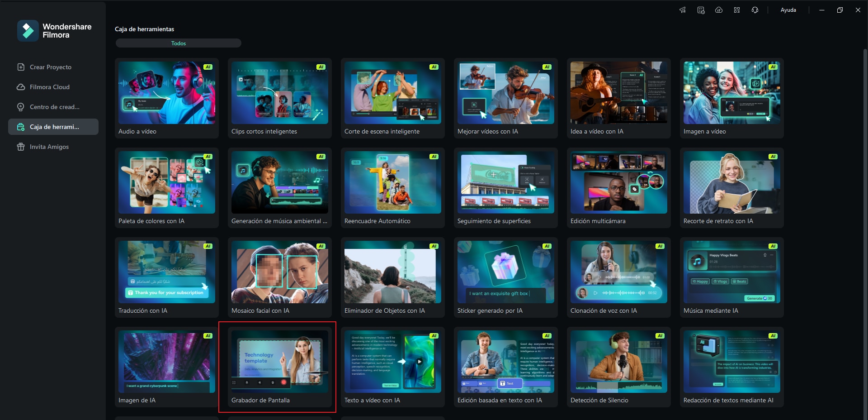868x420 pixels.
Task: Open the render queue icon in the titlebar
Action: 701,10
